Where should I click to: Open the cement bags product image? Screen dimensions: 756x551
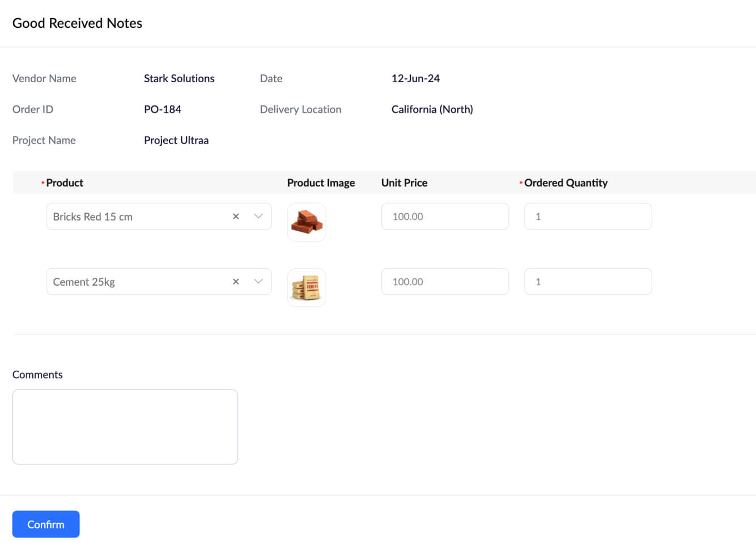[307, 287]
